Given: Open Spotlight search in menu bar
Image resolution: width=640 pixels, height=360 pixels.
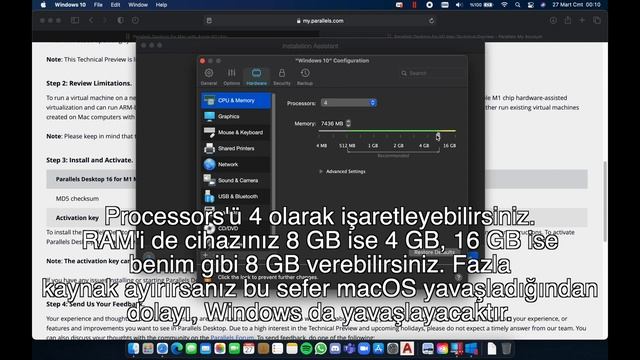Looking at the screenshot, I should [x=518, y=5].
